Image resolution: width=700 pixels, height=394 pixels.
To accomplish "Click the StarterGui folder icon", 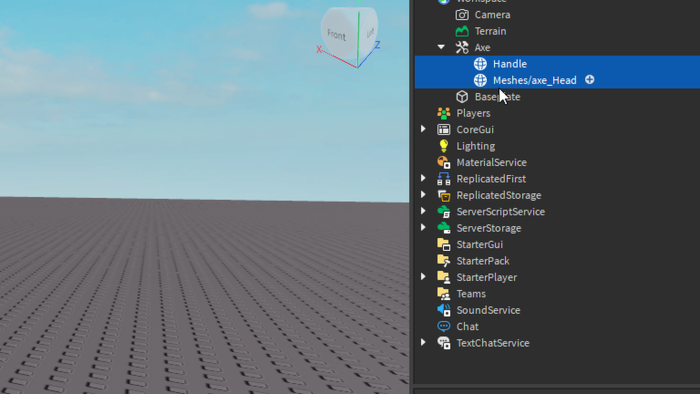I will 443,244.
